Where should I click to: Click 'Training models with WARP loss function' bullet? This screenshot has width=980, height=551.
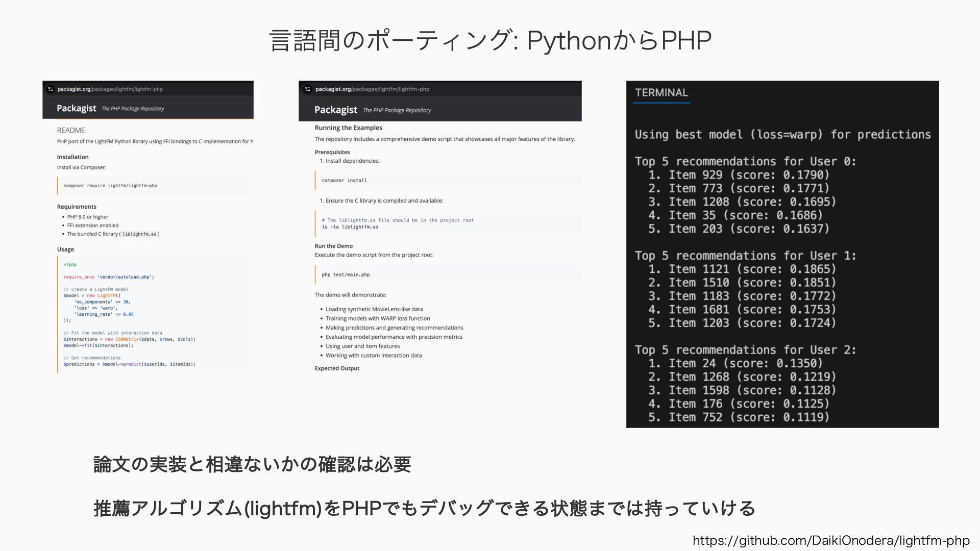tap(378, 318)
